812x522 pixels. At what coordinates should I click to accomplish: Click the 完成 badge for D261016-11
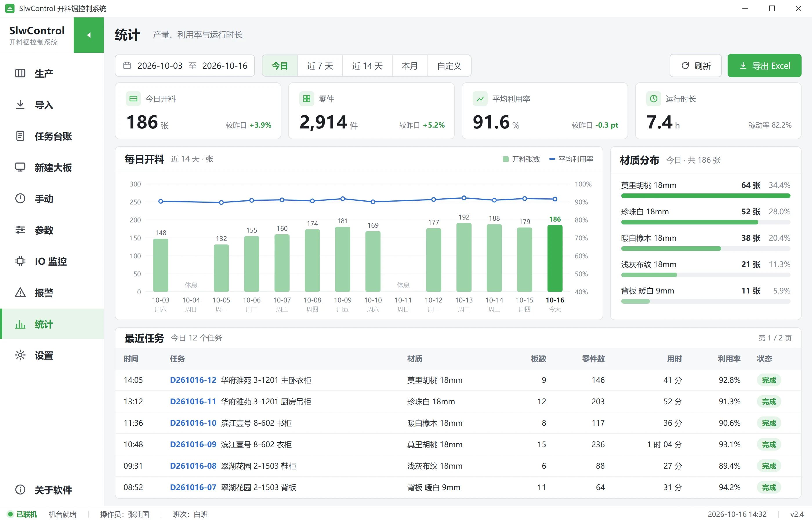769,402
